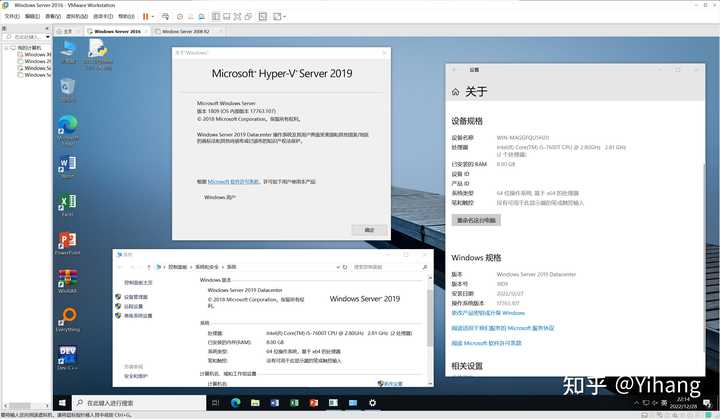Click the Up arrow in System window
This screenshot has height=419, width=720.
click(x=148, y=267)
